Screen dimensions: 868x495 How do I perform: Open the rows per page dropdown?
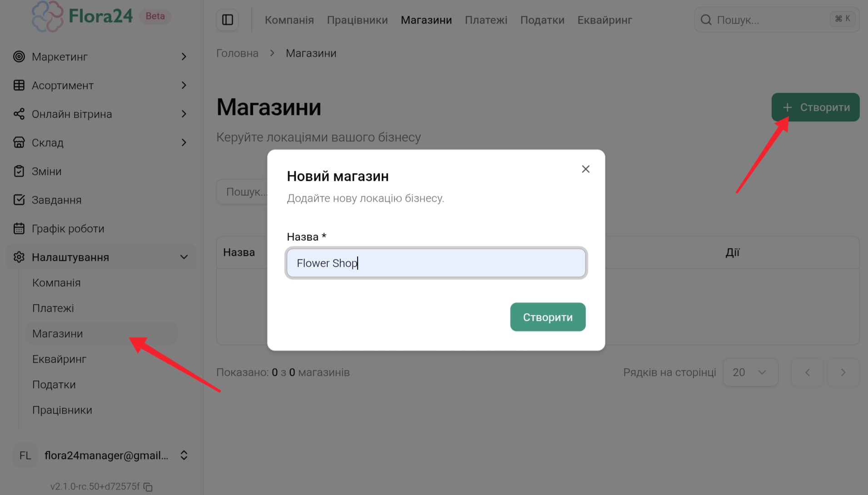click(750, 372)
